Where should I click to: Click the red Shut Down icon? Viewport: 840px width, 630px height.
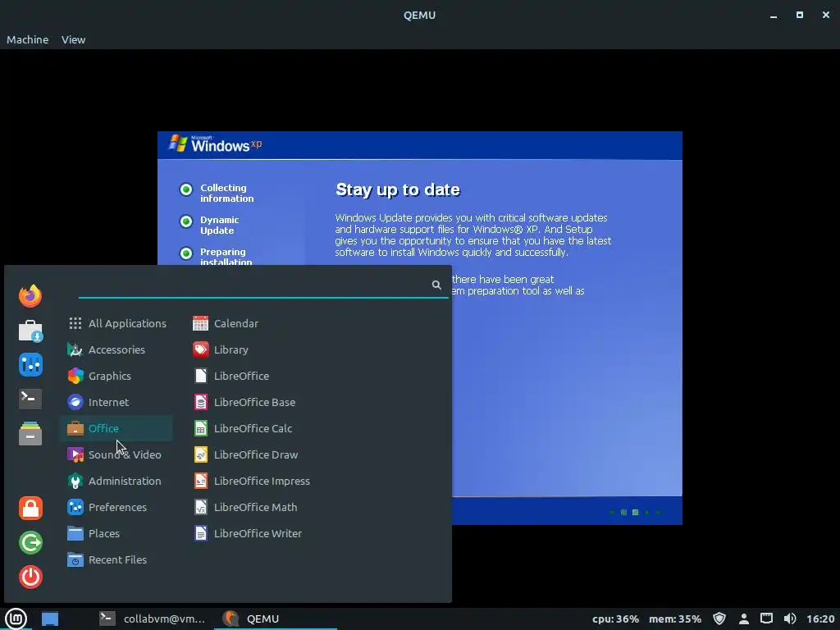(30, 577)
